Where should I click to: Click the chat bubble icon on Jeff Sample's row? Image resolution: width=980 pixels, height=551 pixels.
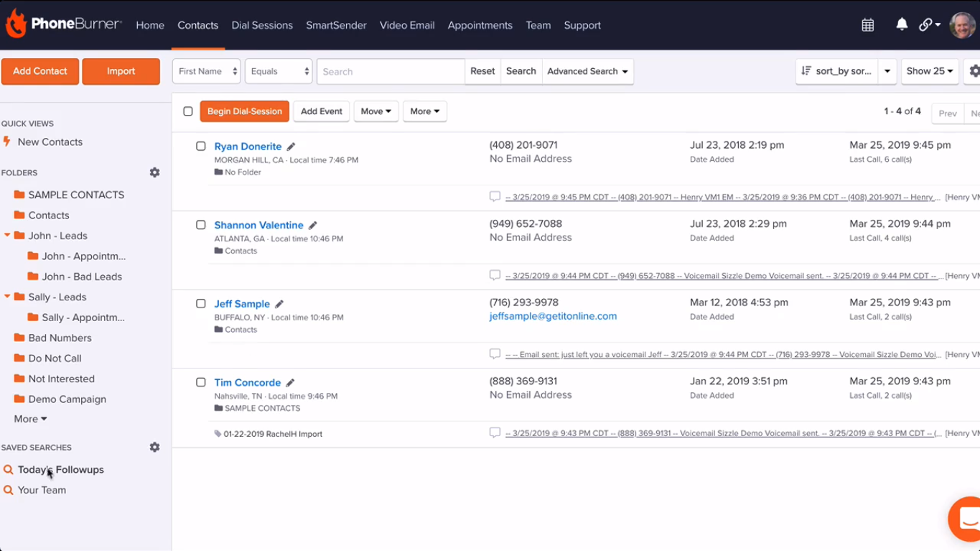pos(495,353)
